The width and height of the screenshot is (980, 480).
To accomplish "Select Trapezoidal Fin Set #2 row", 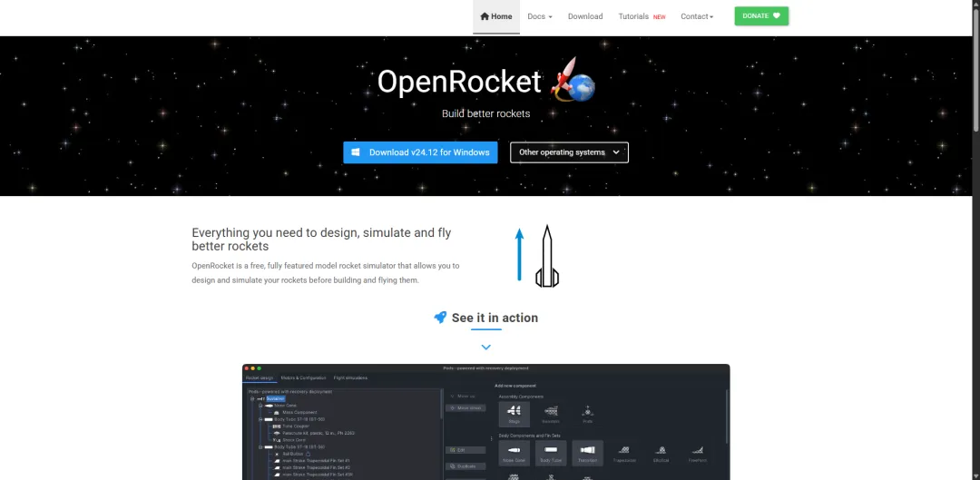I will (316, 467).
